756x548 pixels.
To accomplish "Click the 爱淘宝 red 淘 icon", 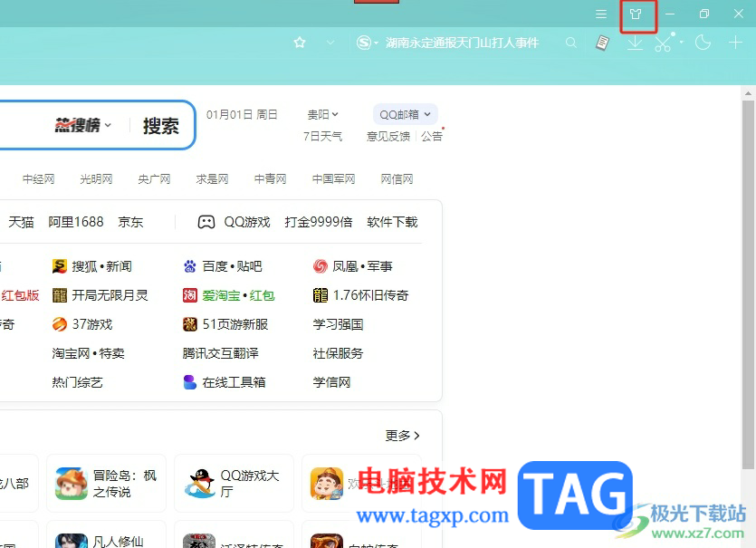I will [x=190, y=295].
